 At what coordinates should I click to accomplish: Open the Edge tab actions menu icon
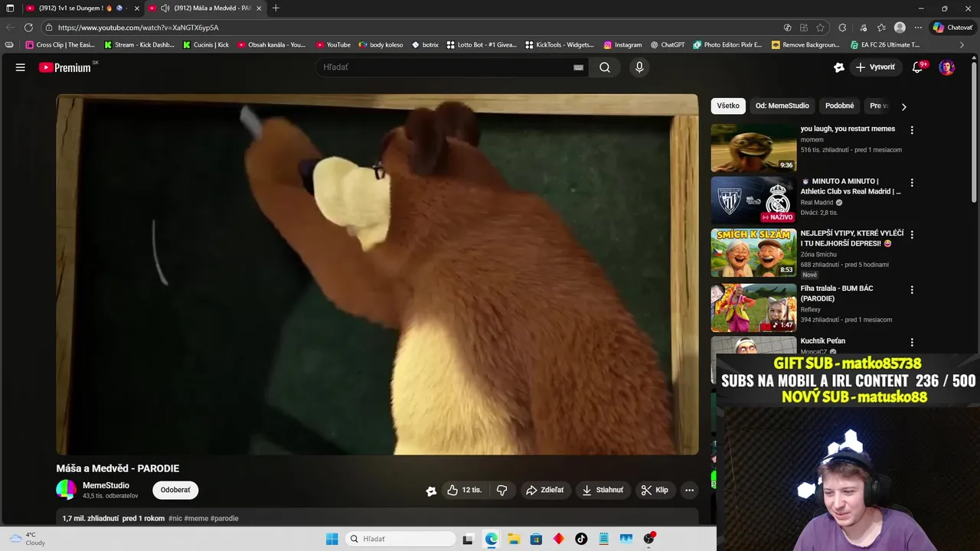(x=10, y=8)
